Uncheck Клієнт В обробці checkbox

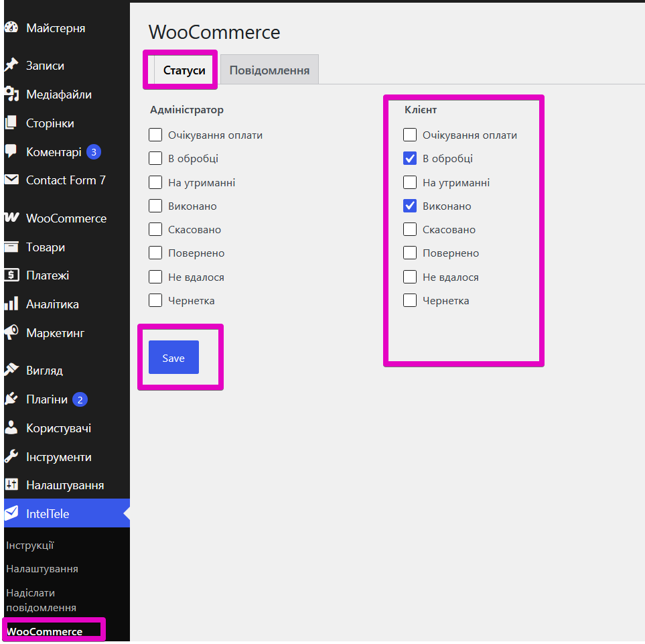pos(410,158)
